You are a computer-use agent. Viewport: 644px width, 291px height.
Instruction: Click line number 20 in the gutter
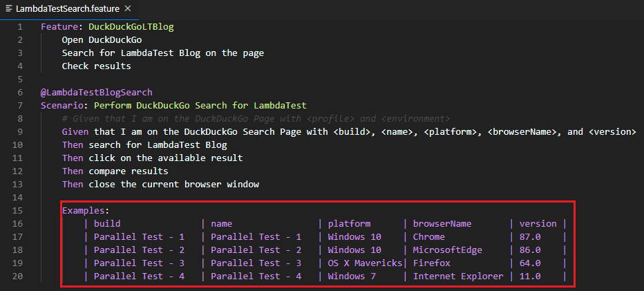pyautogui.click(x=17, y=276)
